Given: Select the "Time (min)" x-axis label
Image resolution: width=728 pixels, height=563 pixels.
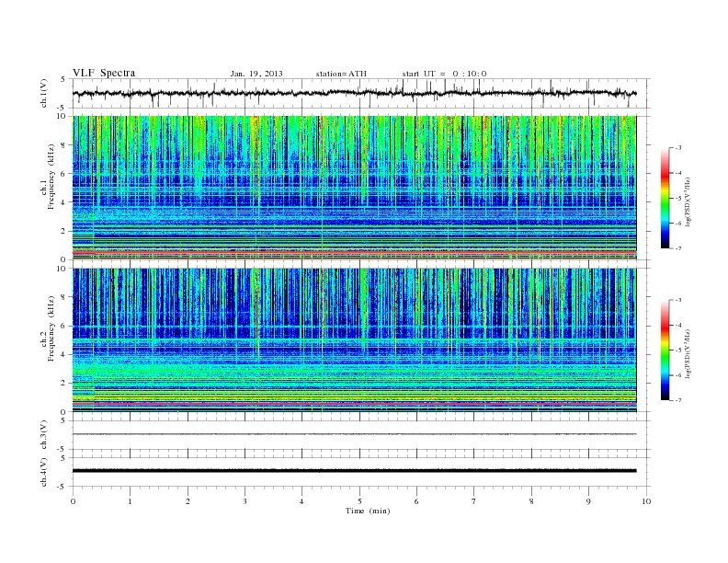Looking at the screenshot, I should 368,511.
